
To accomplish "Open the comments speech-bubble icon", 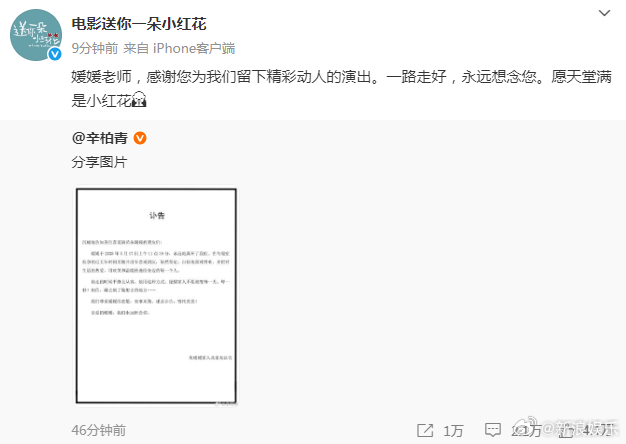I will (493, 430).
